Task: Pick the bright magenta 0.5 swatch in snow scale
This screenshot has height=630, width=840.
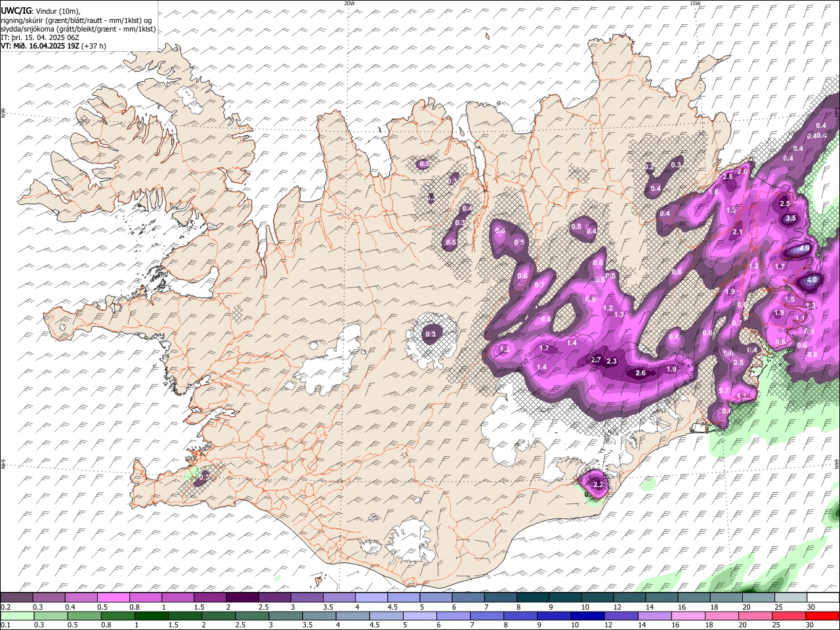Action: coord(113,598)
